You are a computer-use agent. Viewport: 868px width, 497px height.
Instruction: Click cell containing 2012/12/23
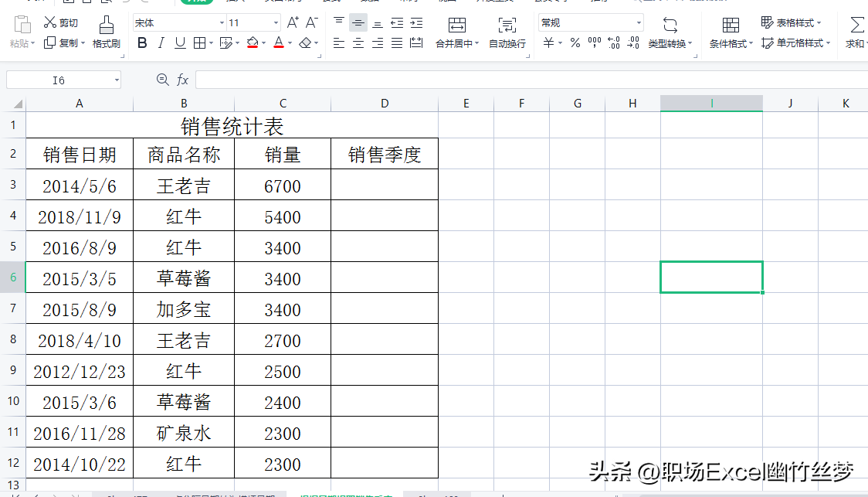[x=80, y=371]
